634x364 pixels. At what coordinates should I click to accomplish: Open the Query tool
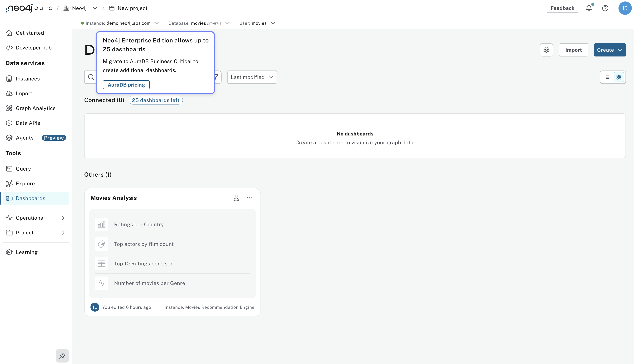pyautogui.click(x=23, y=169)
